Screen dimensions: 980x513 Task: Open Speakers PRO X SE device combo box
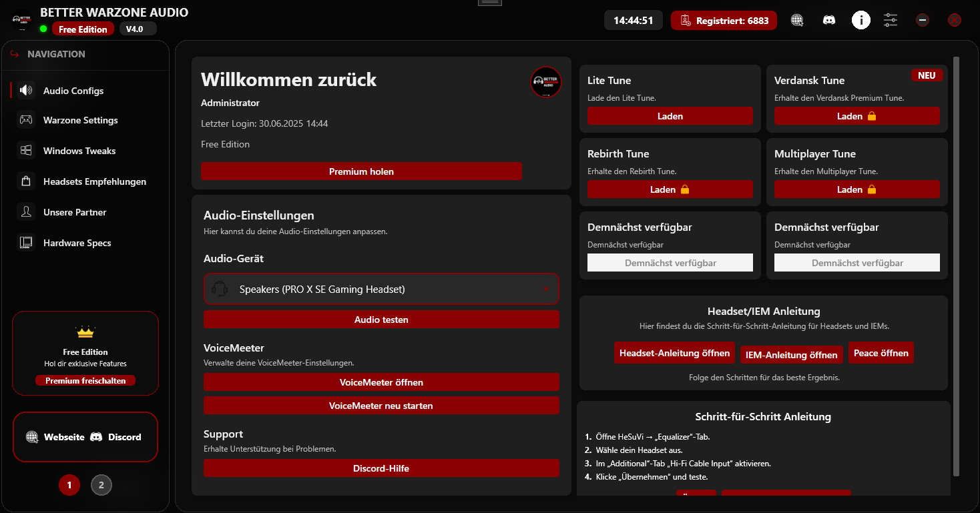click(381, 289)
